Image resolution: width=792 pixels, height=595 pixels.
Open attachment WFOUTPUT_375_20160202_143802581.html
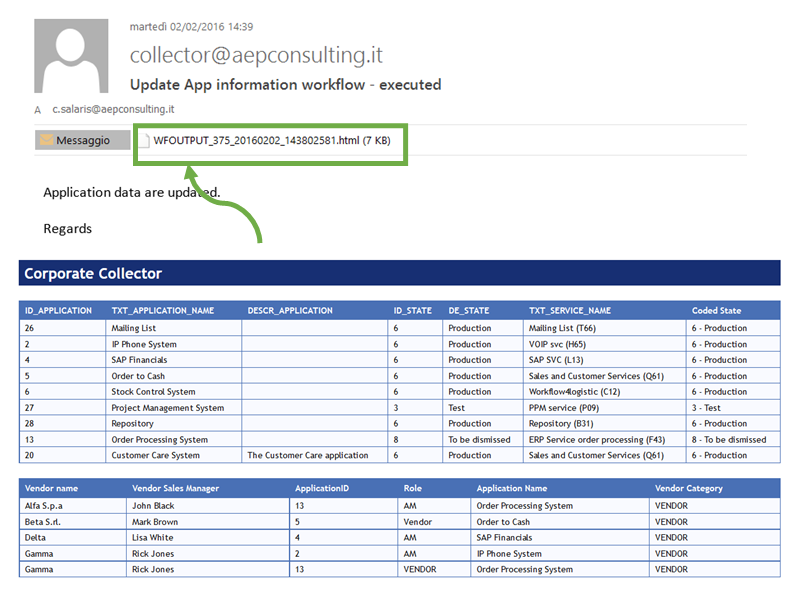pos(272,140)
